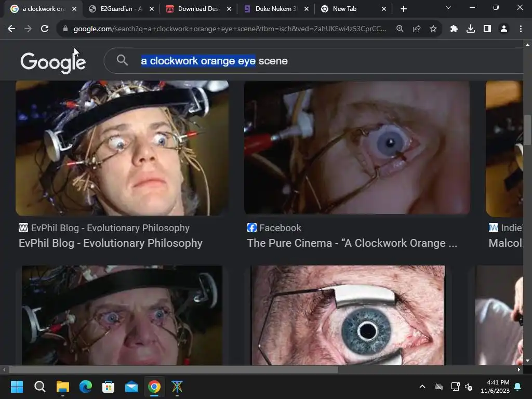Image resolution: width=532 pixels, height=399 pixels.
Task: Open the Windows Start menu
Action: pos(17,387)
